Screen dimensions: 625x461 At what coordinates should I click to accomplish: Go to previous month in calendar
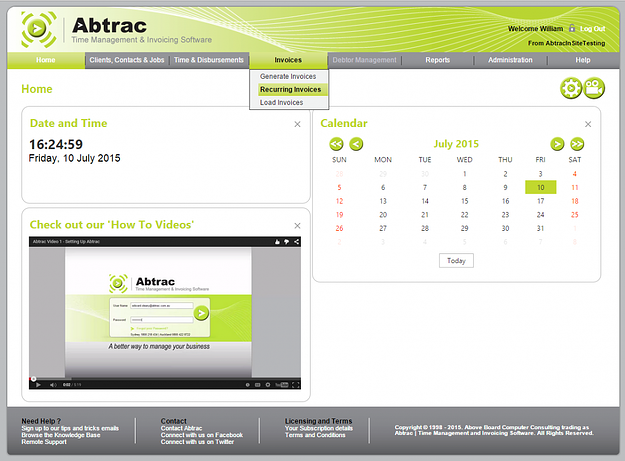point(356,144)
